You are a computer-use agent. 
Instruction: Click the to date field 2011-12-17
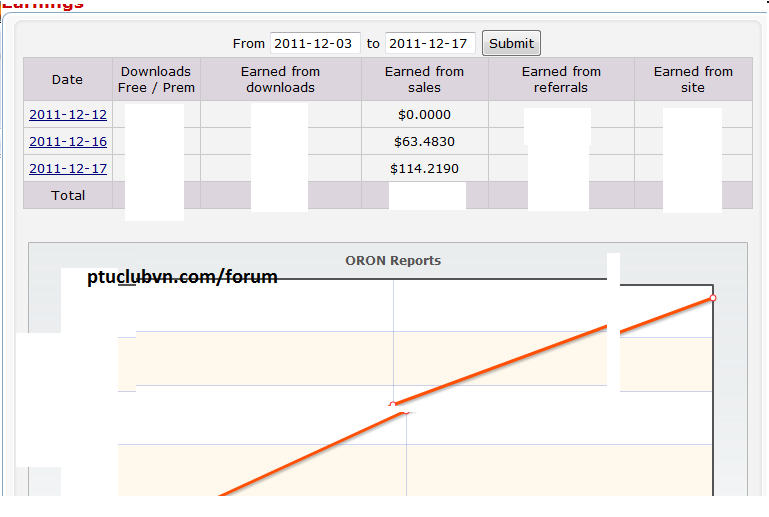pyautogui.click(x=430, y=44)
